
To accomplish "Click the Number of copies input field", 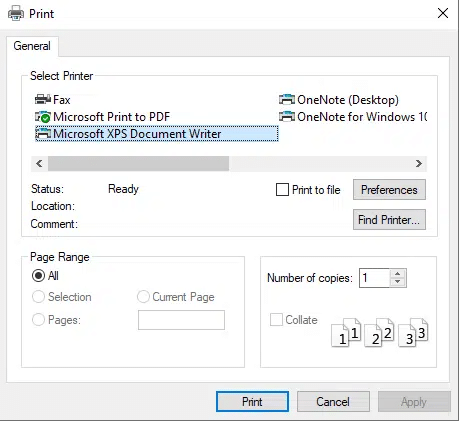I will [374, 278].
